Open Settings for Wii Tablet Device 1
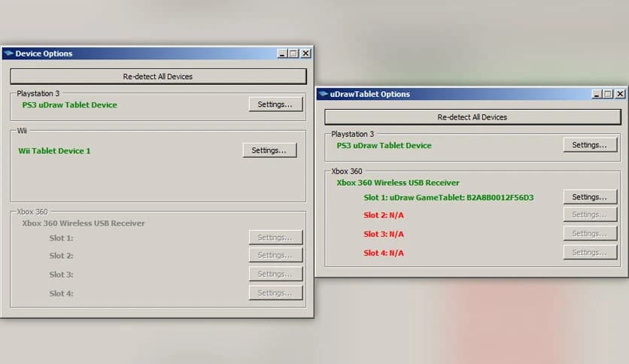The height and width of the screenshot is (364, 629). tap(269, 150)
